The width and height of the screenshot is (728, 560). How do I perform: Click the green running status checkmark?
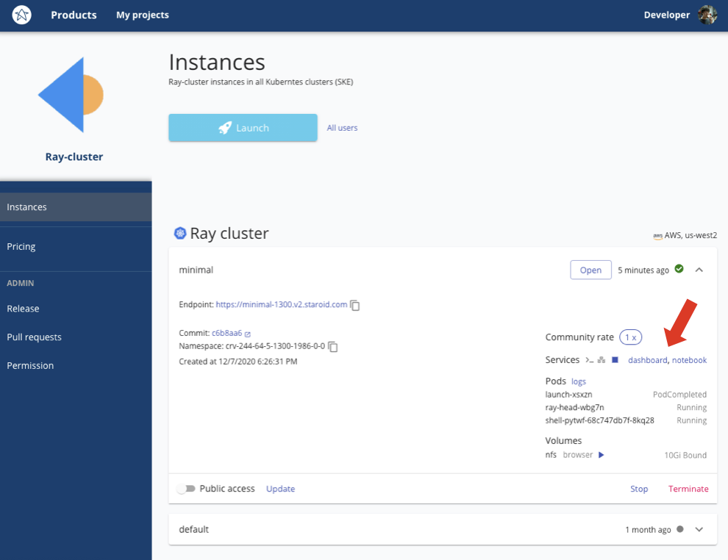[679, 269]
